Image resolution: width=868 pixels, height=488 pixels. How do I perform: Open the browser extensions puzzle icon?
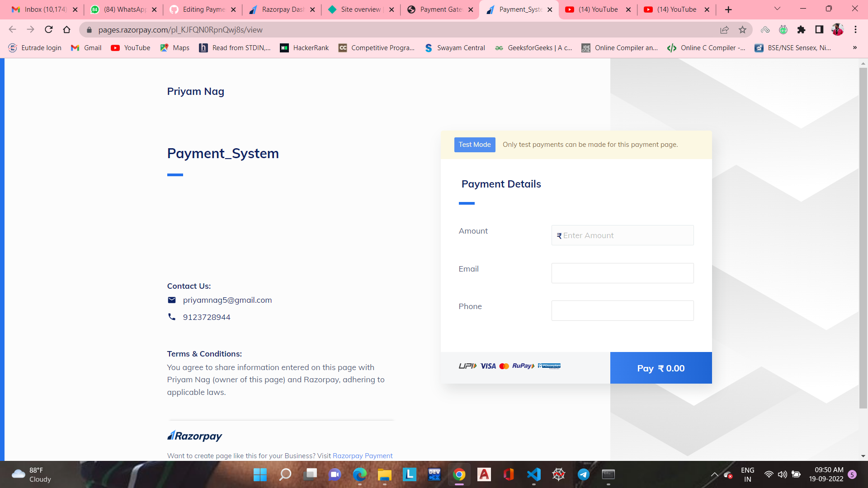click(802, 29)
